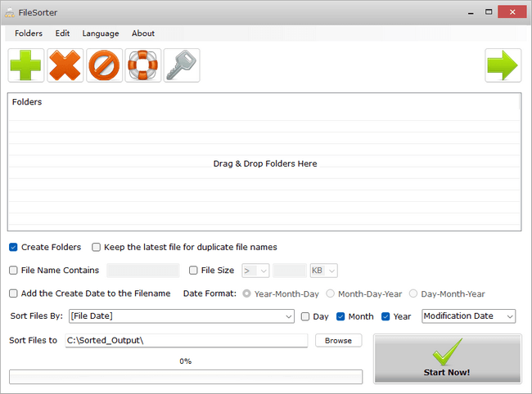This screenshot has height=394, width=532.
Task: Enable Keep the latest file for duplicates
Action: (x=97, y=248)
